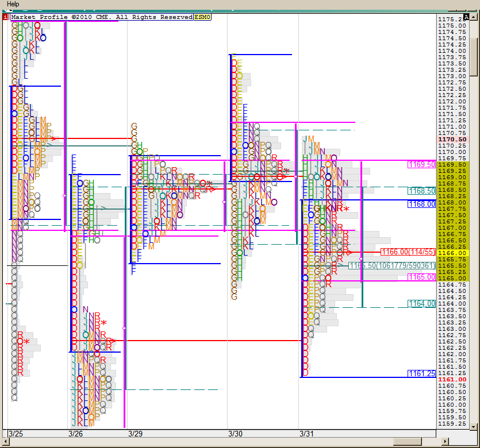This screenshot has height=448, width=480.
Task: Select the 3/25 date label
Action: (x=16, y=434)
